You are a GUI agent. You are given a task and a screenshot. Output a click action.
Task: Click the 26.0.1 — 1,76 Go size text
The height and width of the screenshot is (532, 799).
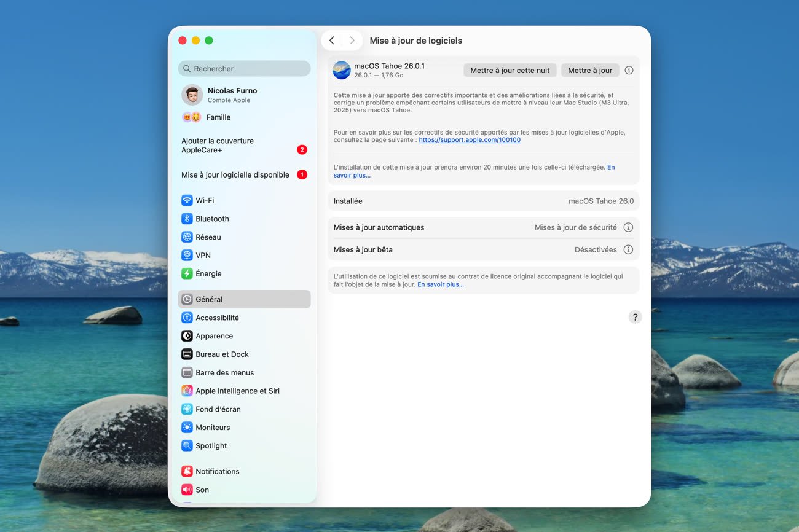pos(379,76)
